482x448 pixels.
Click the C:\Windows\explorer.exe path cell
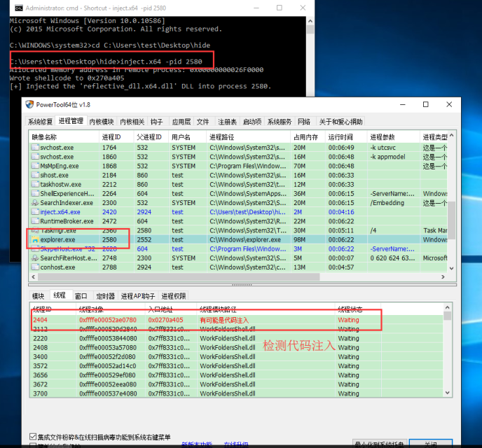pyautogui.click(x=245, y=239)
